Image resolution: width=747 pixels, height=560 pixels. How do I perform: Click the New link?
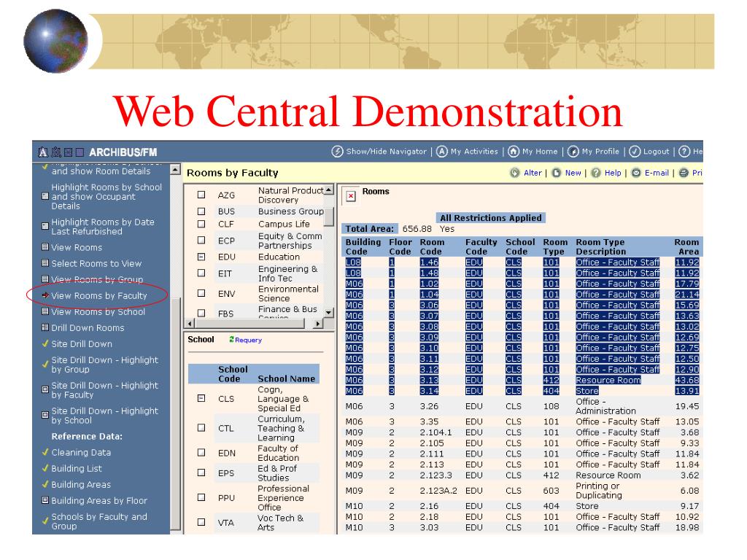point(573,173)
